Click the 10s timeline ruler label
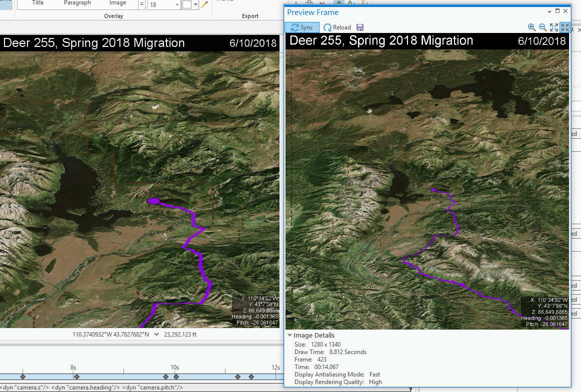This screenshot has width=581, height=392. (175, 368)
